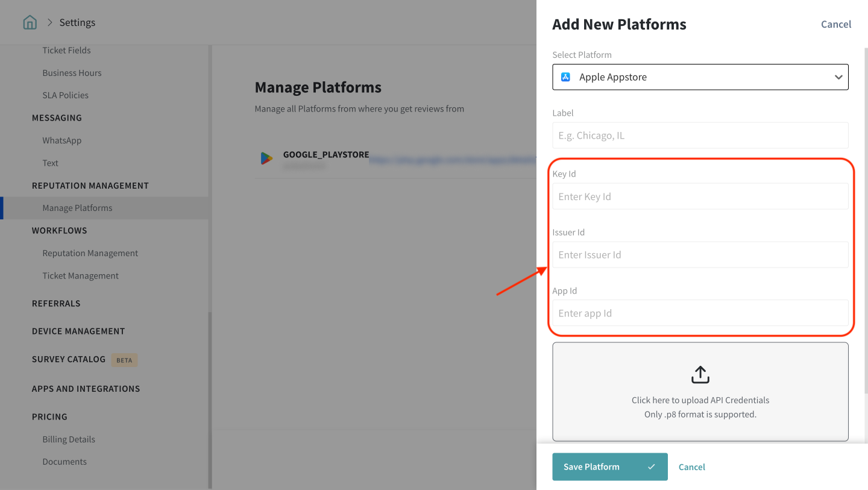The image size is (868, 490).
Task: Click the home icon in breadcrumb
Action: coord(30,23)
